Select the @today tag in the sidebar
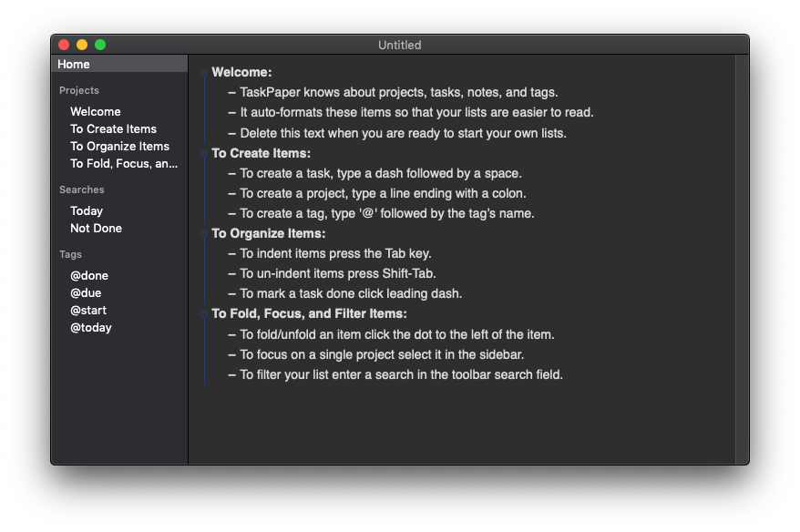This screenshot has height=532, width=800. 90,327
